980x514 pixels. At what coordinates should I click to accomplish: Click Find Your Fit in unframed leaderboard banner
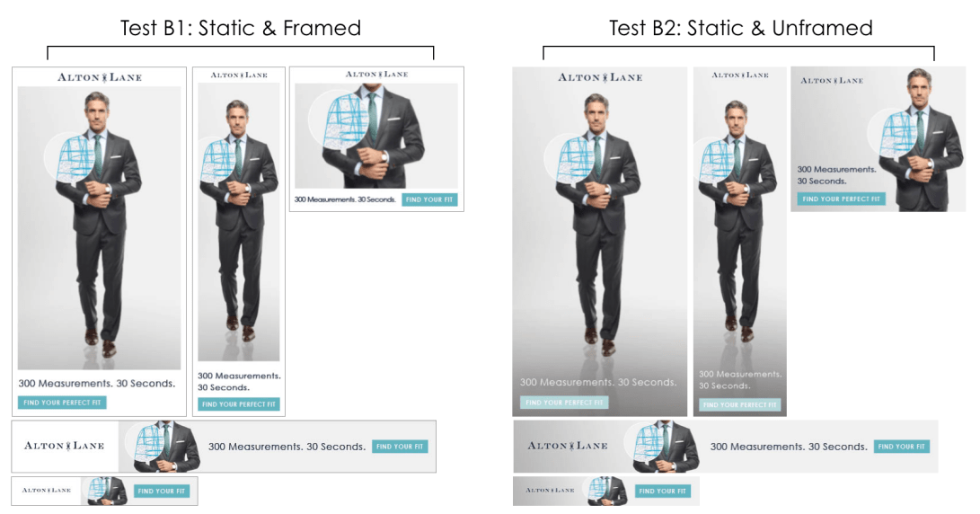coord(901,447)
